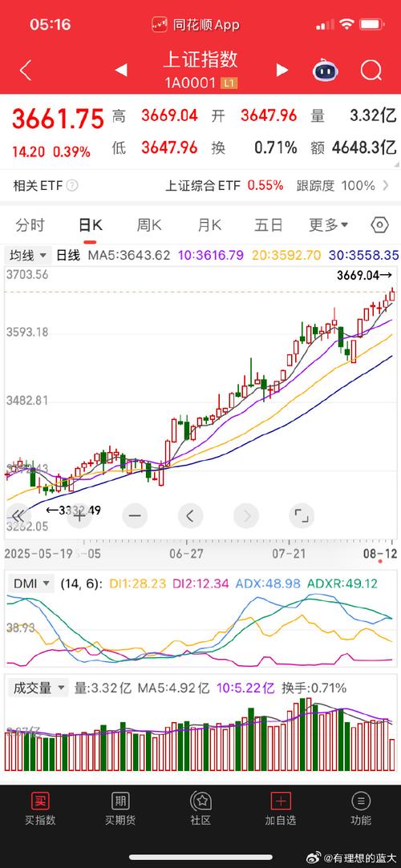Select the 分时 tab
The image size is (401, 868).
pos(30,225)
